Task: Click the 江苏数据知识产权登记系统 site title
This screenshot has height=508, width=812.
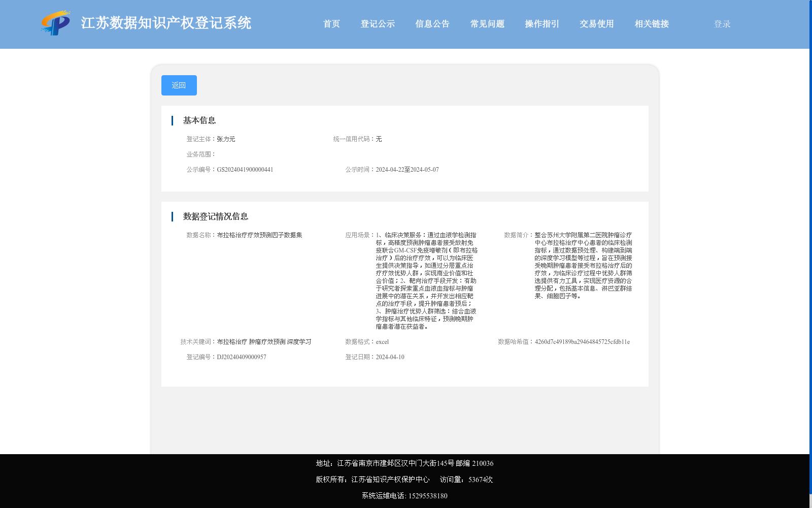Action: click(x=166, y=23)
